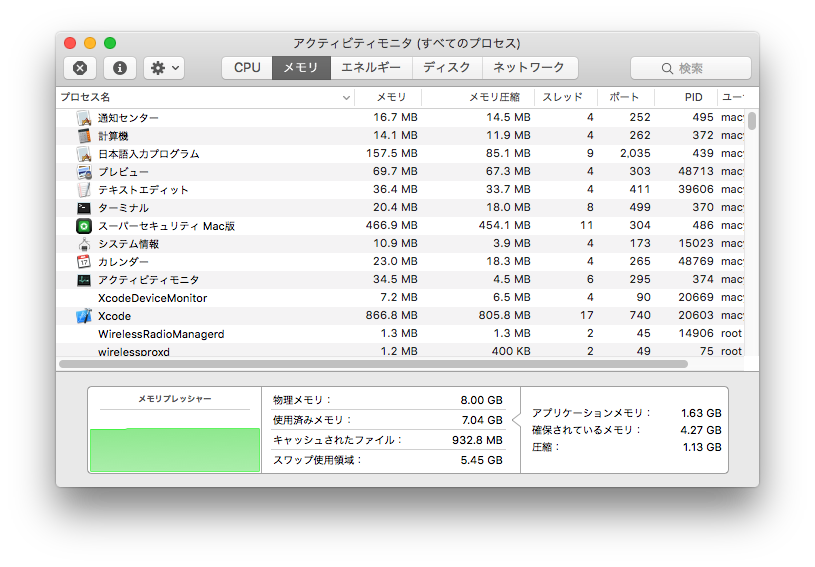This screenshot has width=815, height=567.
Task: Select the スーパーセキュリティ Mac版 process name
Action: point(166,226)
